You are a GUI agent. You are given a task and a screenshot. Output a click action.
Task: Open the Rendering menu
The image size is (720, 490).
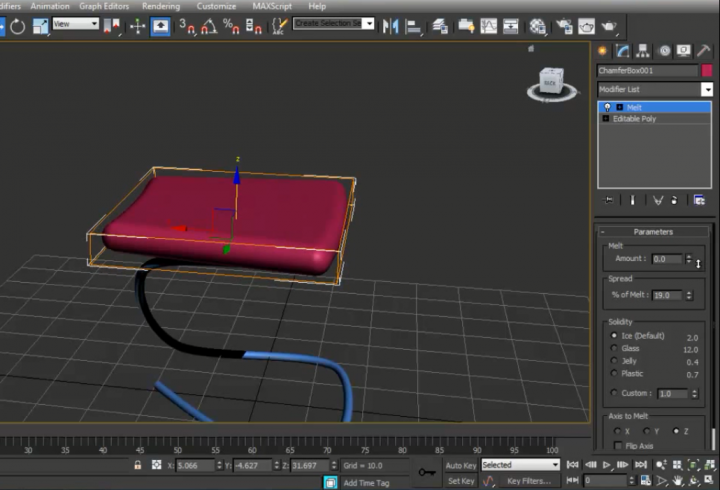pyautogui.click(x=160, y=6)
